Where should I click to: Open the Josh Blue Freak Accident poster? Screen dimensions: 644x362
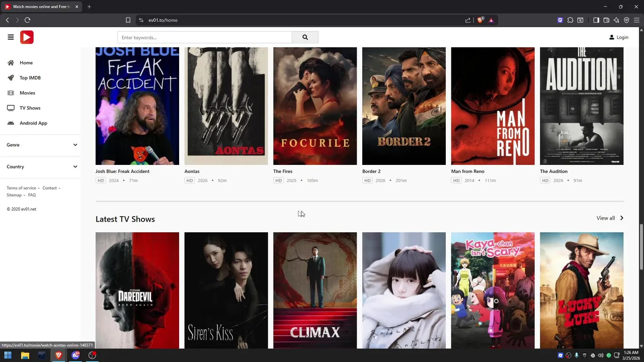137,106
